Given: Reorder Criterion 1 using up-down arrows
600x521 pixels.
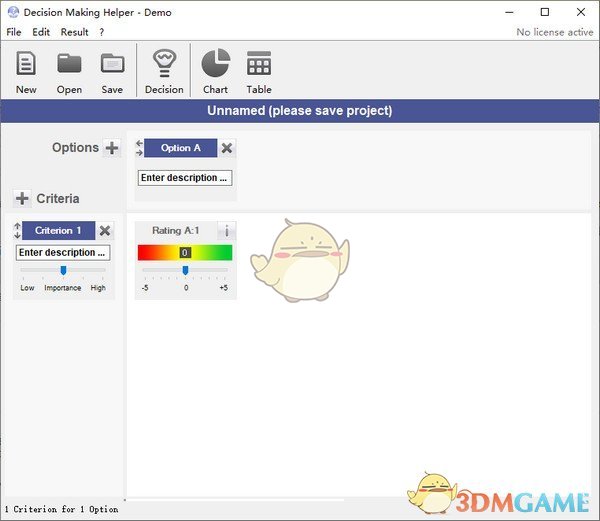Looking at the screenshot, I should (x=17, y=231).
